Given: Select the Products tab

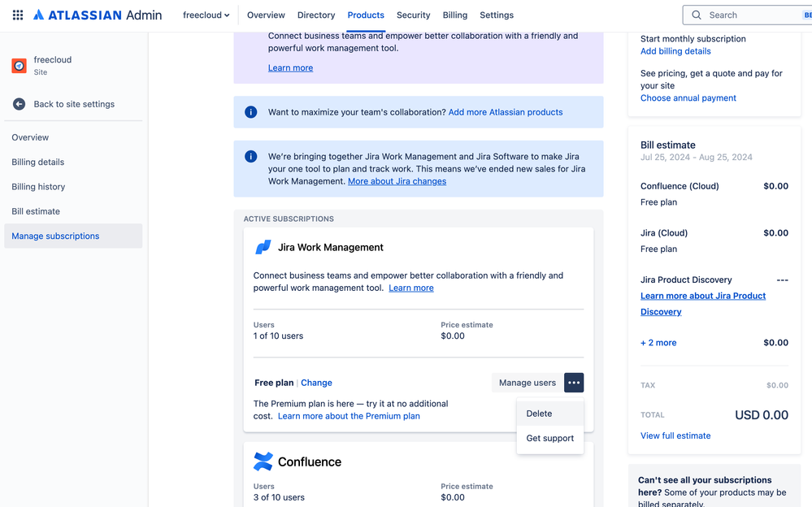Looking at the screenshot, I should tap(366, 15).
